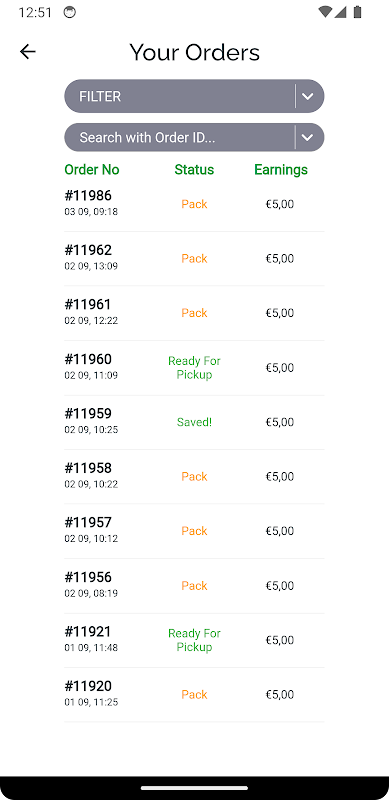This screenshot has width=389, height=800.
Task: Open order #11986
Action: click(x=194, y=204)
